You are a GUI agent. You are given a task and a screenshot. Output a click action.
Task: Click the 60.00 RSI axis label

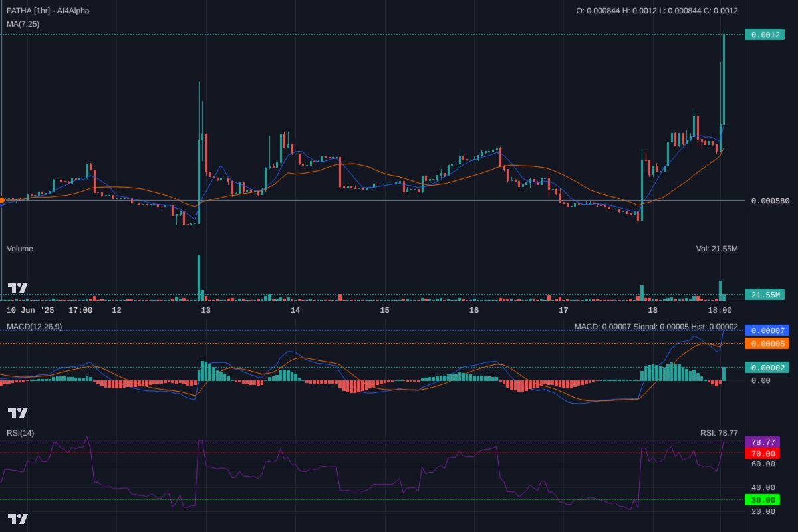pos(763,464)
